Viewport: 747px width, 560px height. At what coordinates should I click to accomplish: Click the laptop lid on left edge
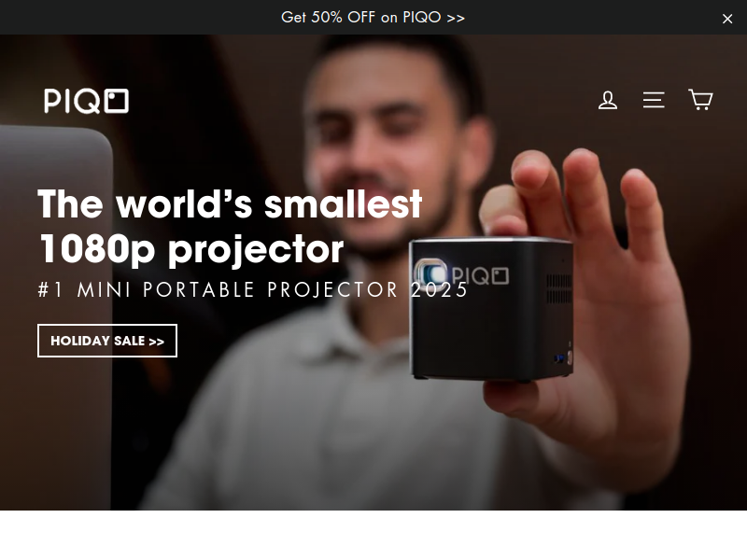55,315
